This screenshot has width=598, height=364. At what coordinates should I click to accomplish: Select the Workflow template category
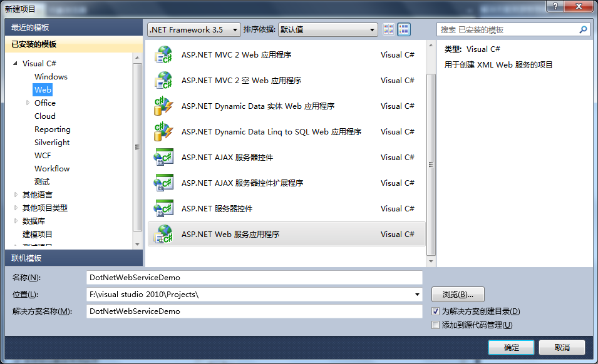point(52,169)
